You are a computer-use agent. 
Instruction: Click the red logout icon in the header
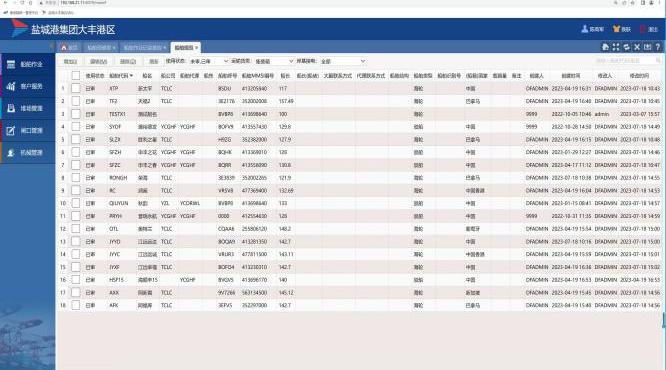pos(643,29)
